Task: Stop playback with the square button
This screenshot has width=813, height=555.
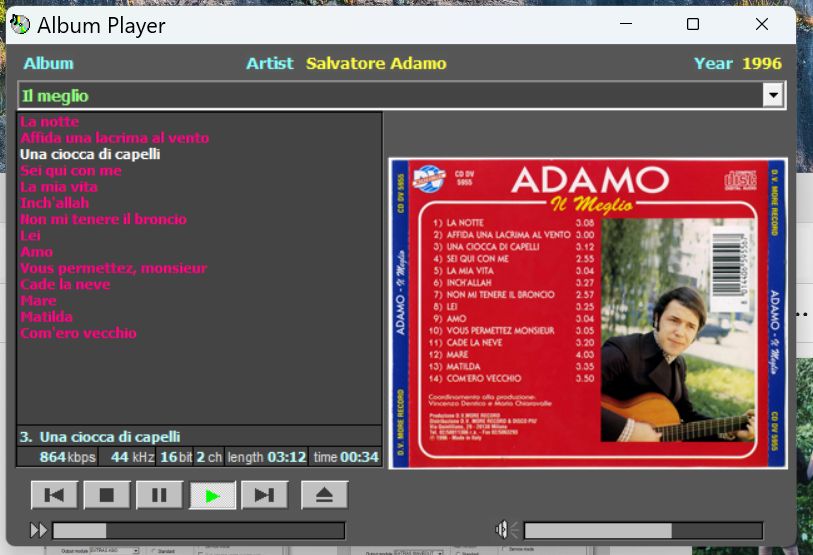Action: pyautogui.click(x=107, y=495)
